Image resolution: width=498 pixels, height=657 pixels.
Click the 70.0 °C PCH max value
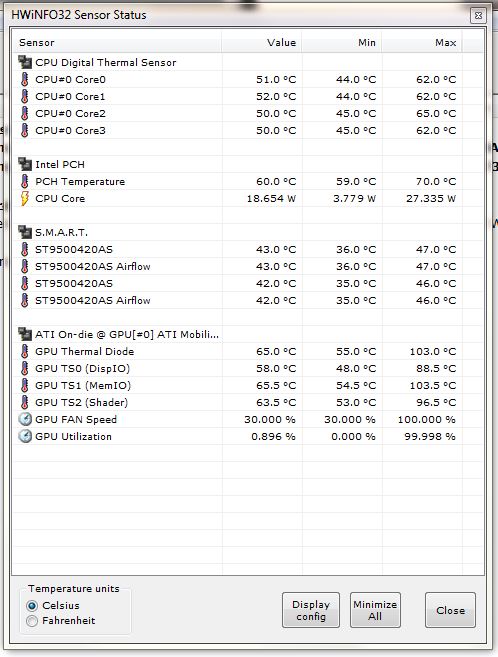[x=436, y=181]
